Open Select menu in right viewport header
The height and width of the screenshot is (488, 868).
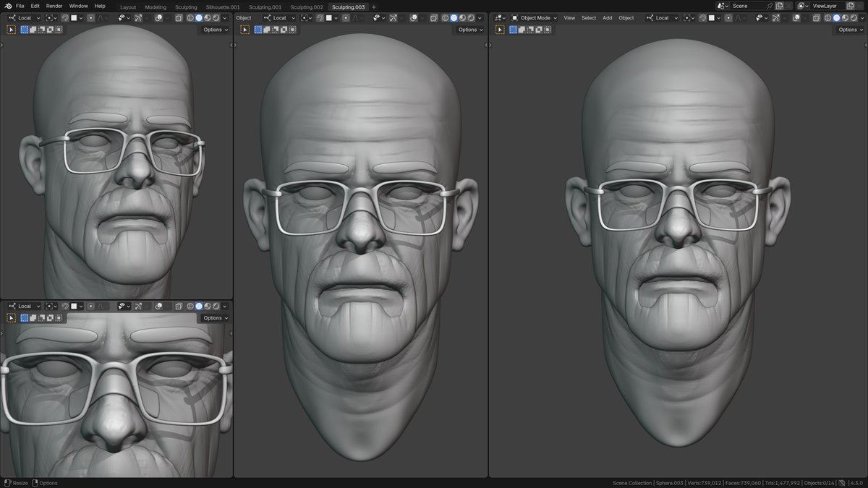click(589, 18)
